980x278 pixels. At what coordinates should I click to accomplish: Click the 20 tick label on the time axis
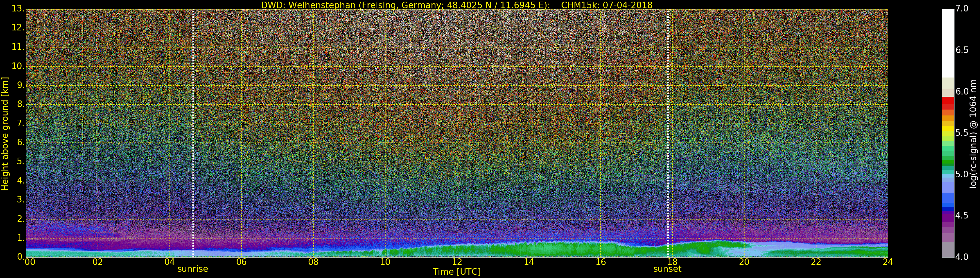(744, 262)
